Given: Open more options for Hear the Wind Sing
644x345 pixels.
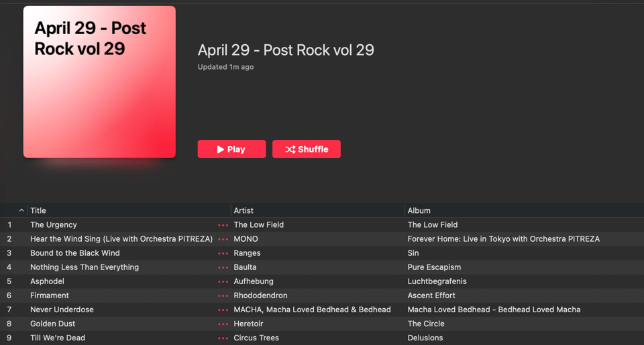Looking at the screenshot, I should click(223, 239).
